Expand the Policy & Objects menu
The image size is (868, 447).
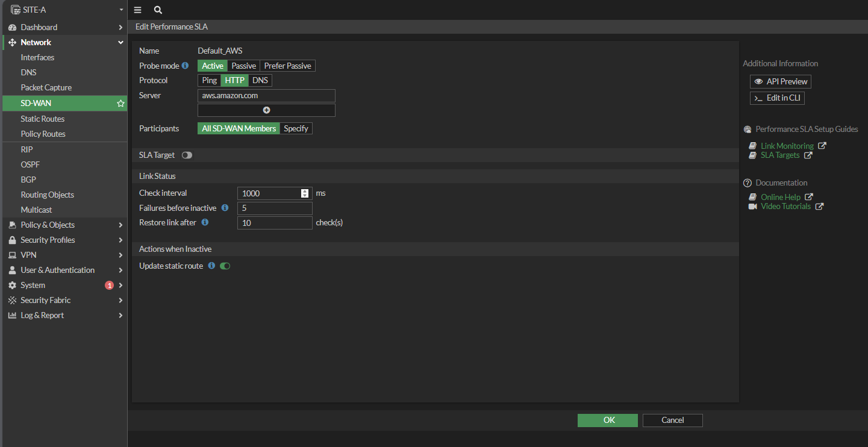(64, 225)
